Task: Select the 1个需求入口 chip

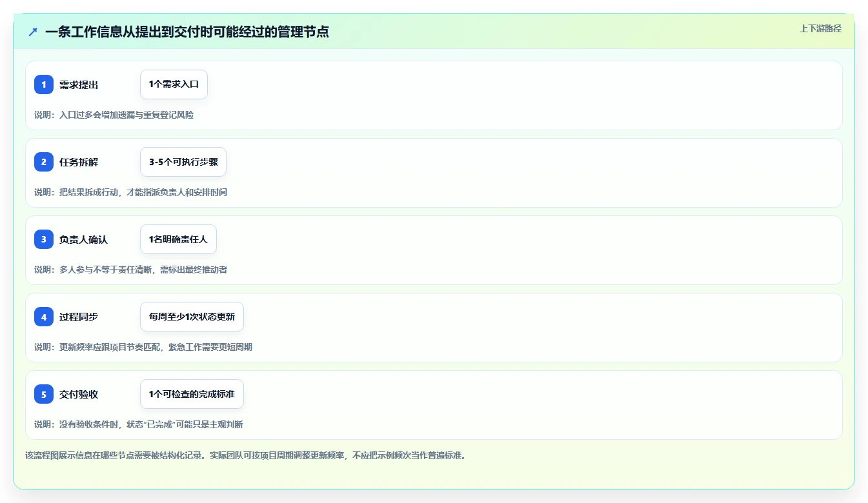Action: point(174,84)
